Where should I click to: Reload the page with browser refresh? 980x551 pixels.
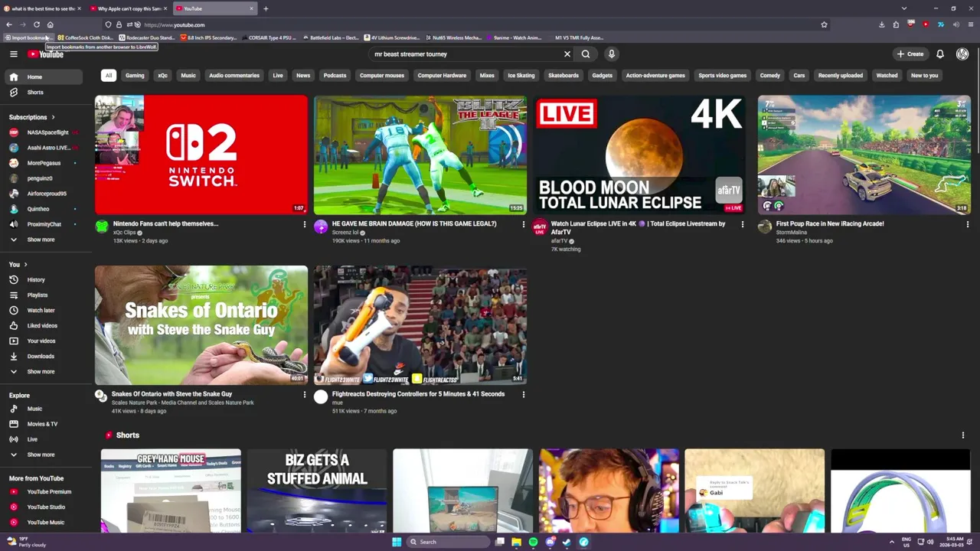37,24
